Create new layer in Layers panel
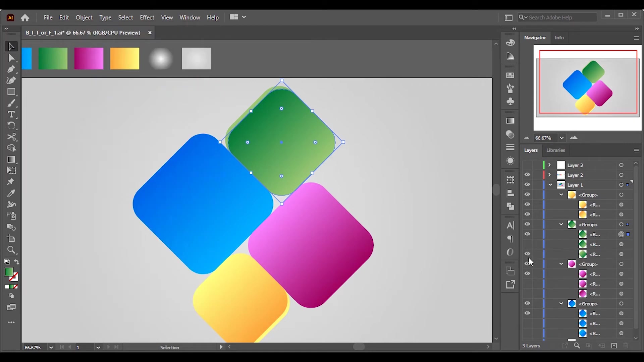644x362 pixels. pyautogui.click(x=614, y=346)
